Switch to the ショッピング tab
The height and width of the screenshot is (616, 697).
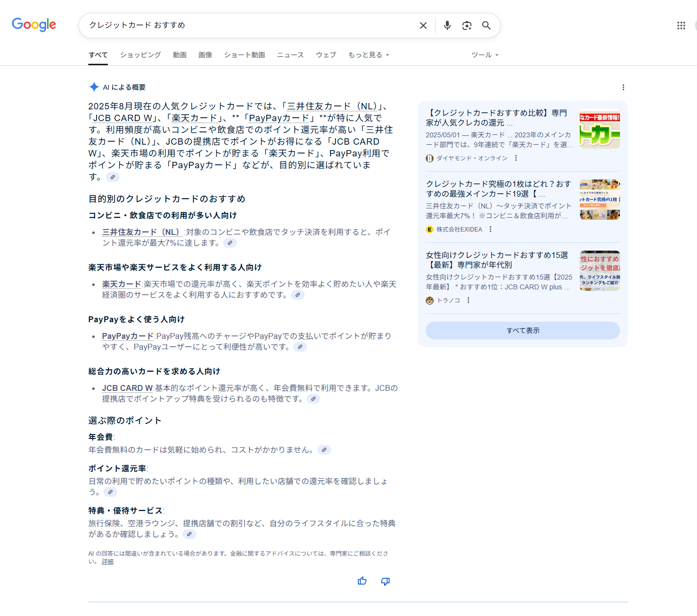pos(140,55)
